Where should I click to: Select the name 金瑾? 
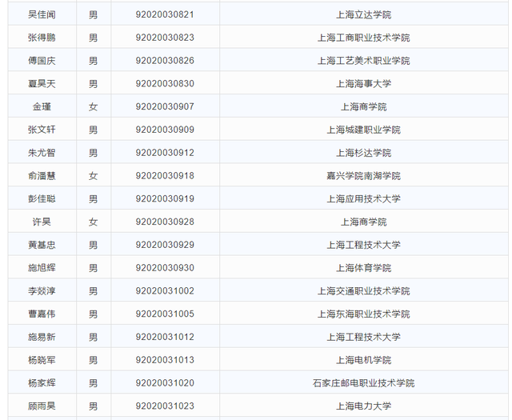click(x=42, y=106)
